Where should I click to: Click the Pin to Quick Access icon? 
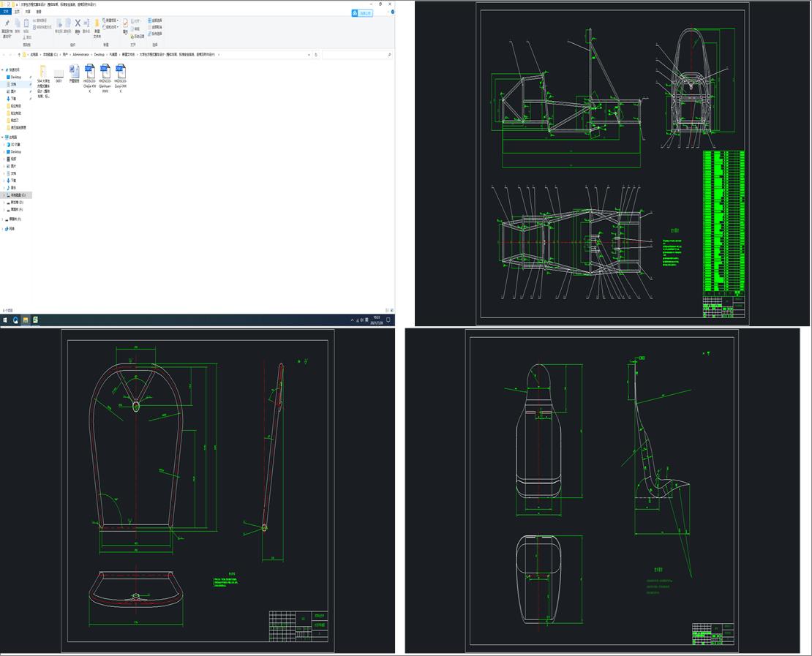pos(6,23)
